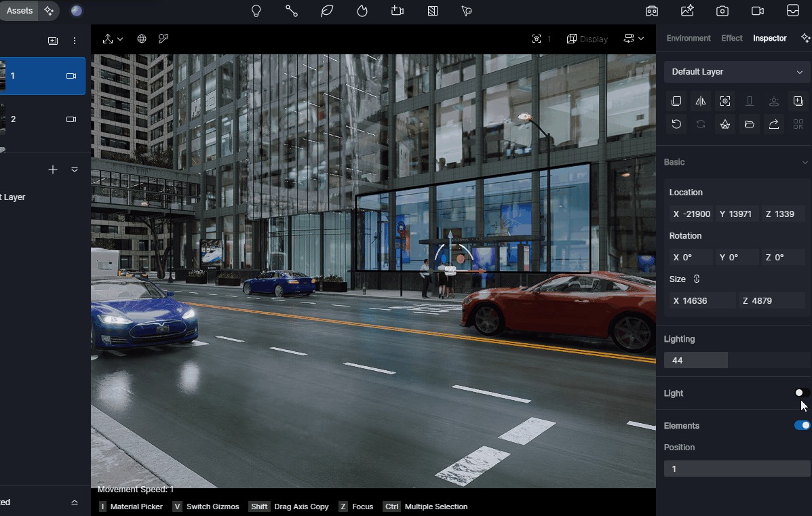Click the inbox tray icon top right

793,10
